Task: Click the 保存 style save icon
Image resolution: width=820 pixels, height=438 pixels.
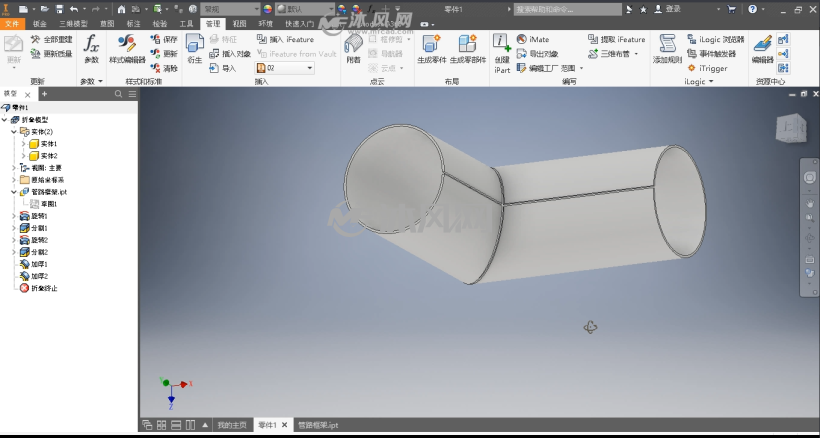Action: [155, 39]
